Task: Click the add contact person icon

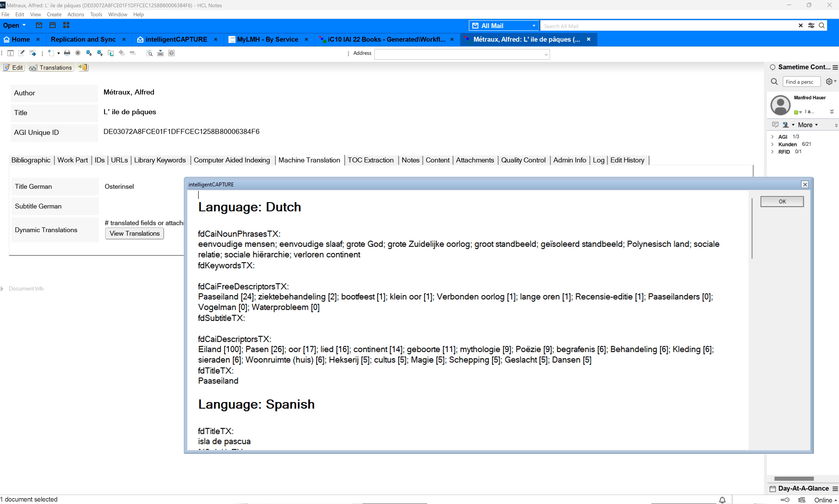Action: click(785, 125)
